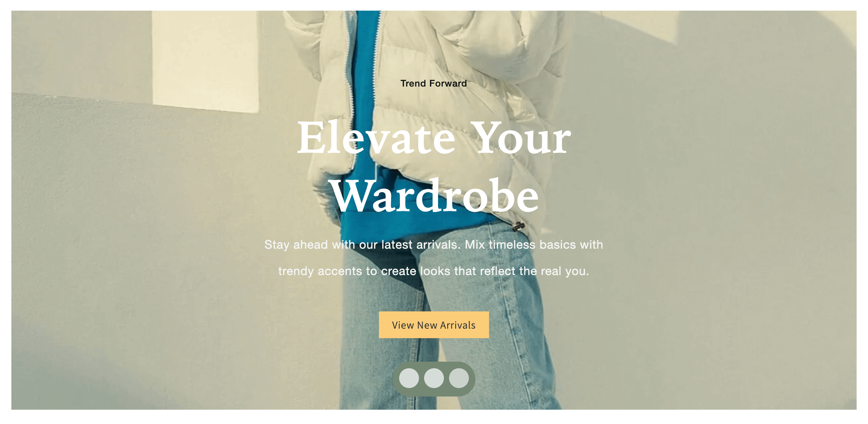Click the pale cream rectangle on the wall
The width and height of the screenshot is (868, 424).
[x=205, y=61]
